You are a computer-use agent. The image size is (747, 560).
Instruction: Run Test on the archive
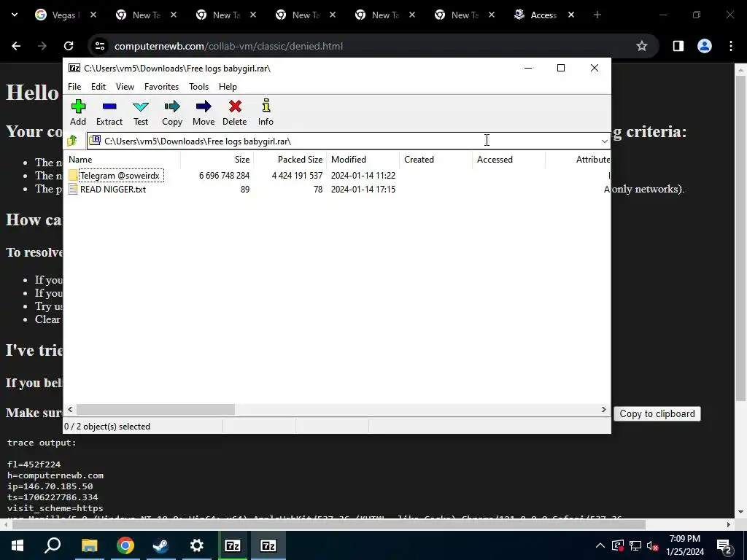[141, 112]
